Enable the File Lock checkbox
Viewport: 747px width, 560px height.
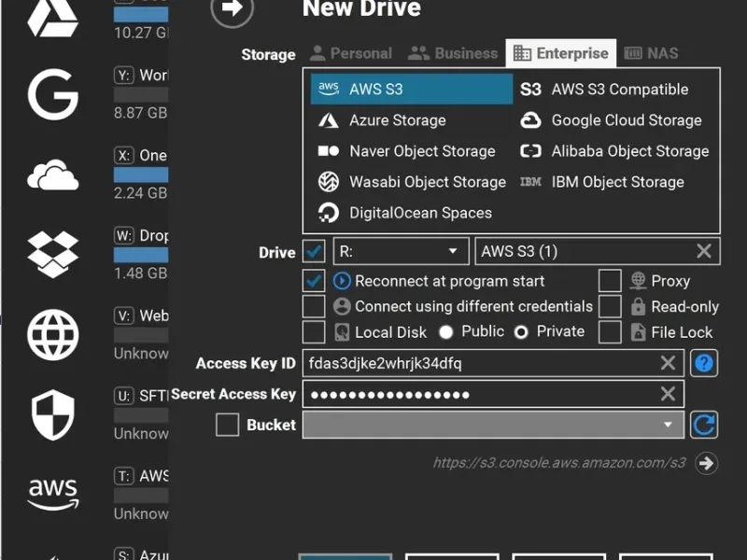click(x=610, y=332)
